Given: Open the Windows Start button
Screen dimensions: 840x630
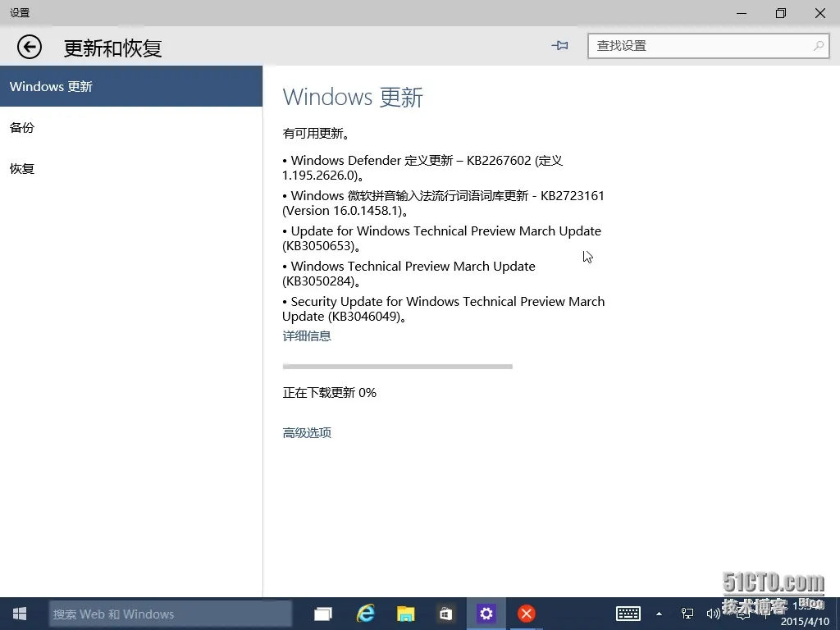Looking at the screenshot, I should pyautogui.click(x=20, y=614).
